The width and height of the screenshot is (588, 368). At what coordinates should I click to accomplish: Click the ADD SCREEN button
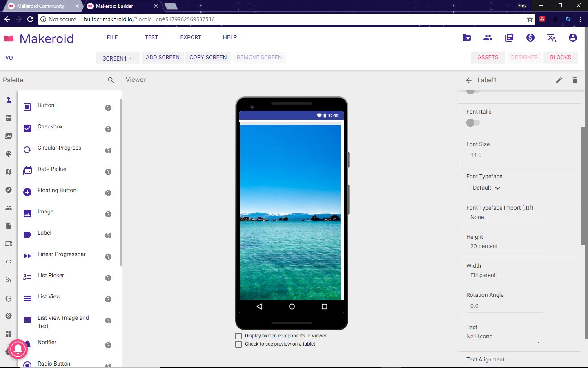[x=163, y=58]
